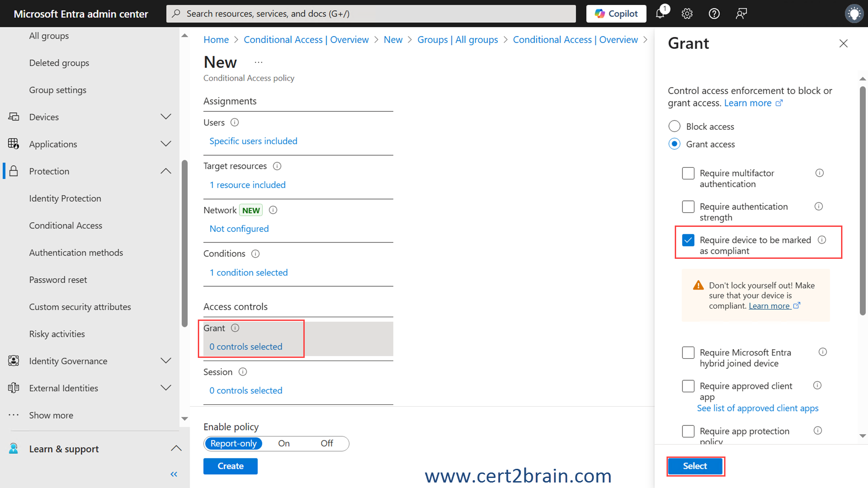Click the Grant pane vertical scrollbar

click(863, 201)
